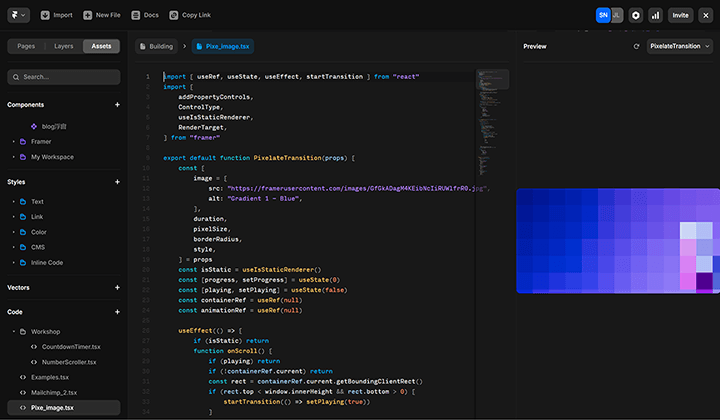The height and width of the screenshot is (420, 720).
Task: Close the code editor with X
Action: coord(706,15)
